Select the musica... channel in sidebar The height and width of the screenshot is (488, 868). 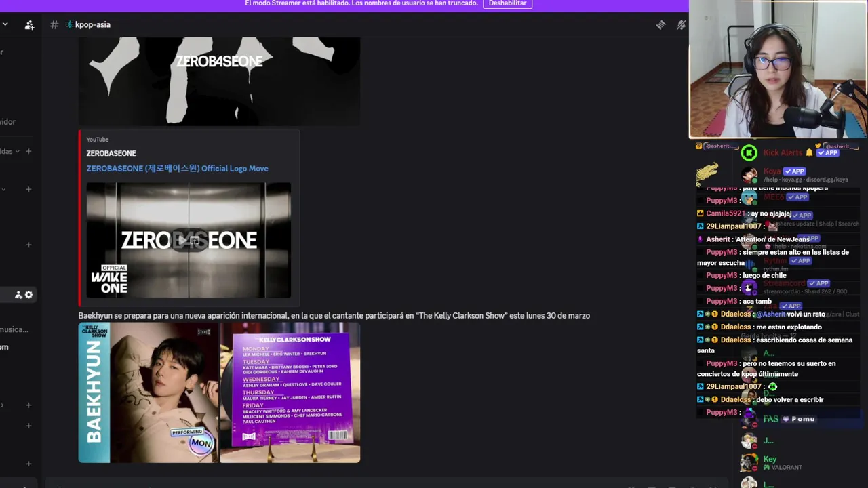point(14,329)
